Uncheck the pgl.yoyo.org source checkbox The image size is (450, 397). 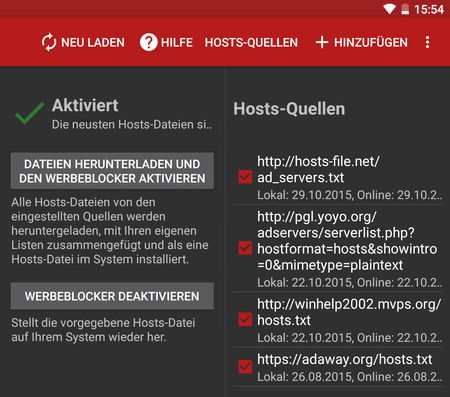tap(245, 248)
